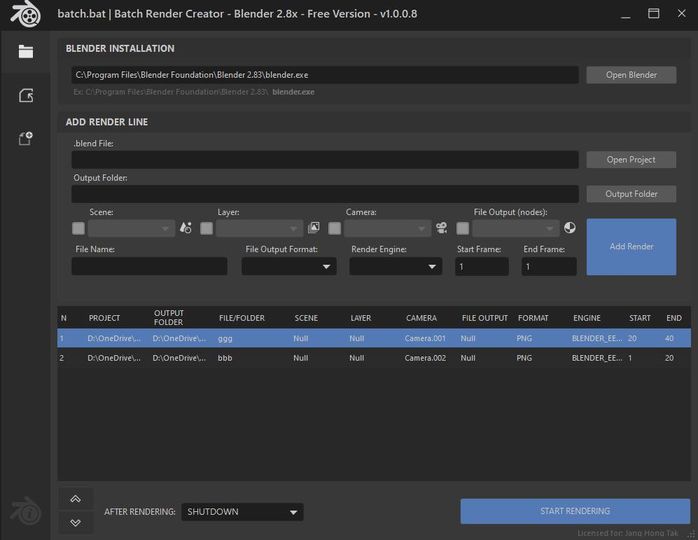The image size is (698, 540).
Task: Click the PROJECT column header
Action: point(104,318)
